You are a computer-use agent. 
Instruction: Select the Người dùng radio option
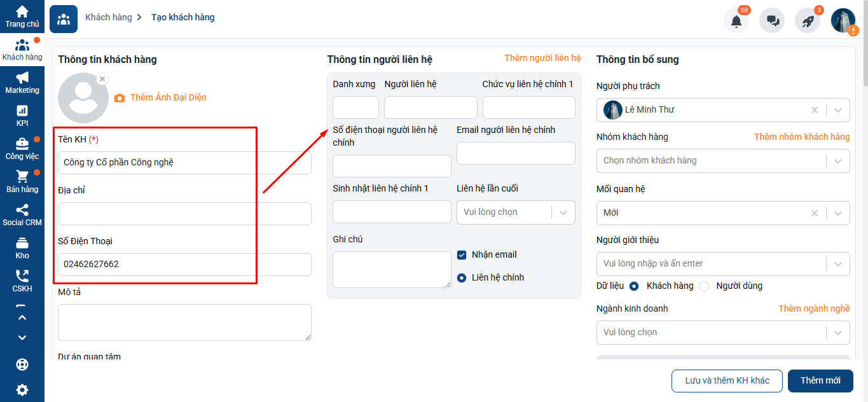coord(704,286)
